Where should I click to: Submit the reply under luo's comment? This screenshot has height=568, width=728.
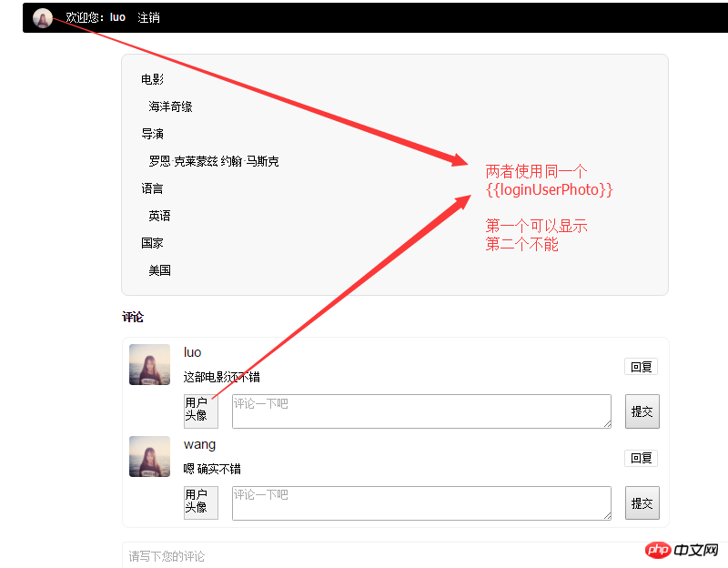(642, 411)
